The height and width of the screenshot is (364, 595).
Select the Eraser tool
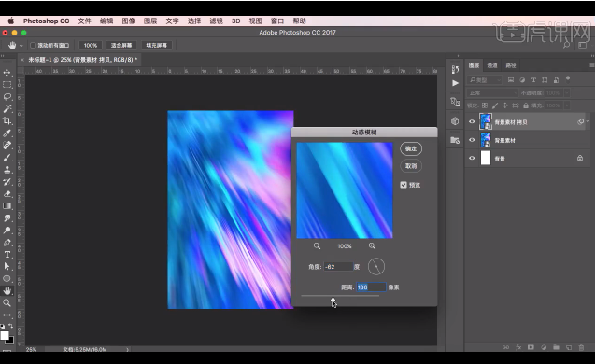coord(7,194)
